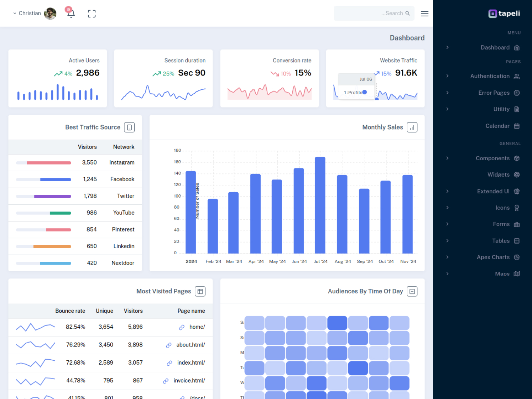Click the Audiences By Time Of Day icon
532x399 pixels.
pos(412,291)
